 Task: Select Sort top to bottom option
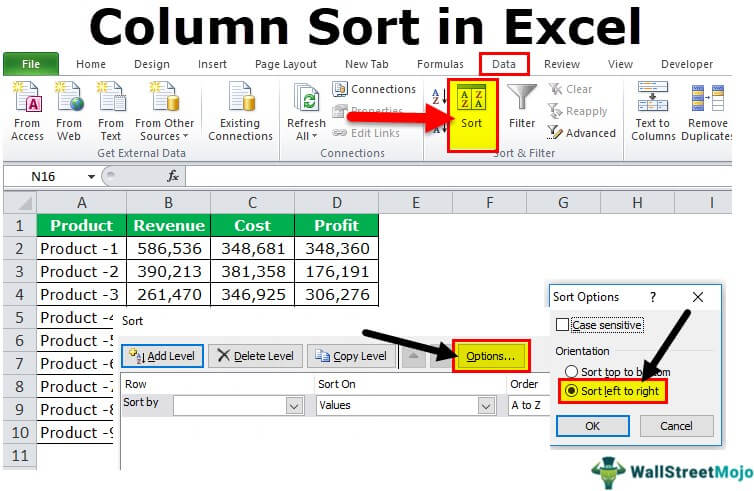click(572, 371)
